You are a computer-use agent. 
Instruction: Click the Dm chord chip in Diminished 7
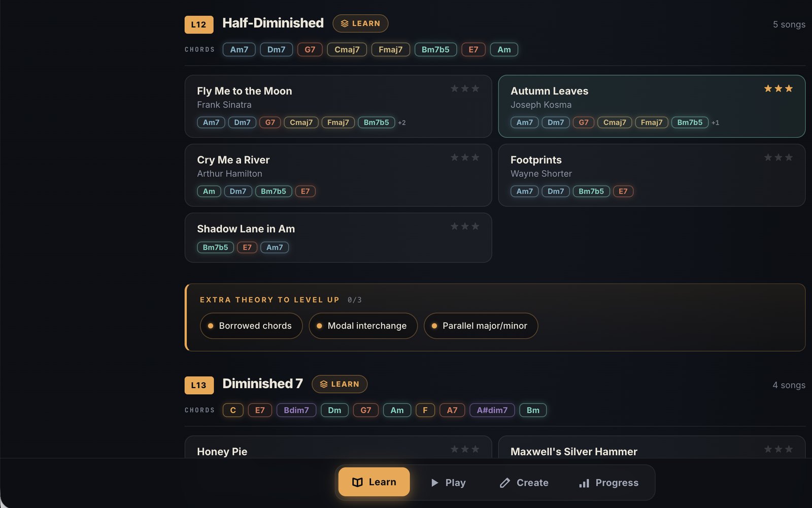[x=334, y=410]
